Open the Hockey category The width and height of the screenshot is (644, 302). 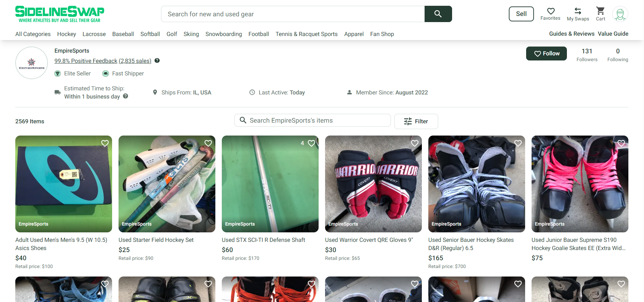point(67,34)
